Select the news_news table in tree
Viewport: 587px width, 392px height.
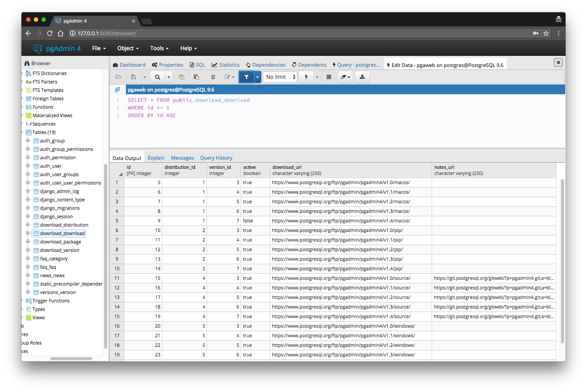click(52, 276)
